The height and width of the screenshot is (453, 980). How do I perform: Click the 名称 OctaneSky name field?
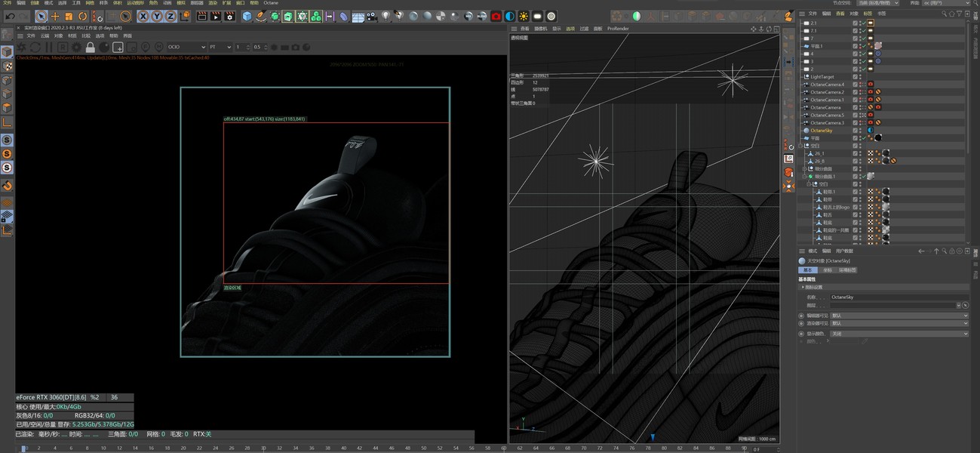click(x=899, y=297)
